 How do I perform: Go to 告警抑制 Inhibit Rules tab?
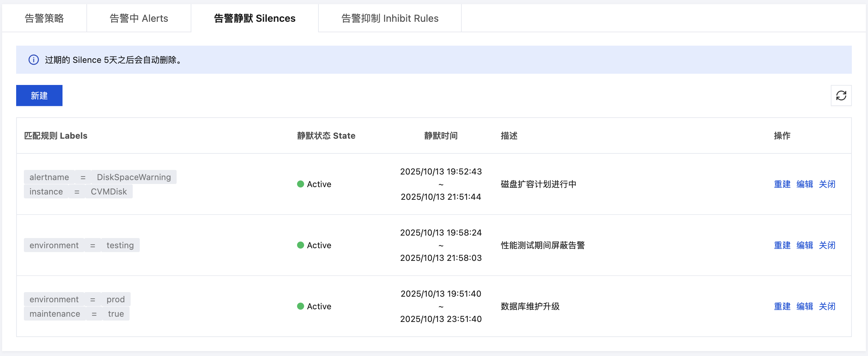tap(390, 18)
